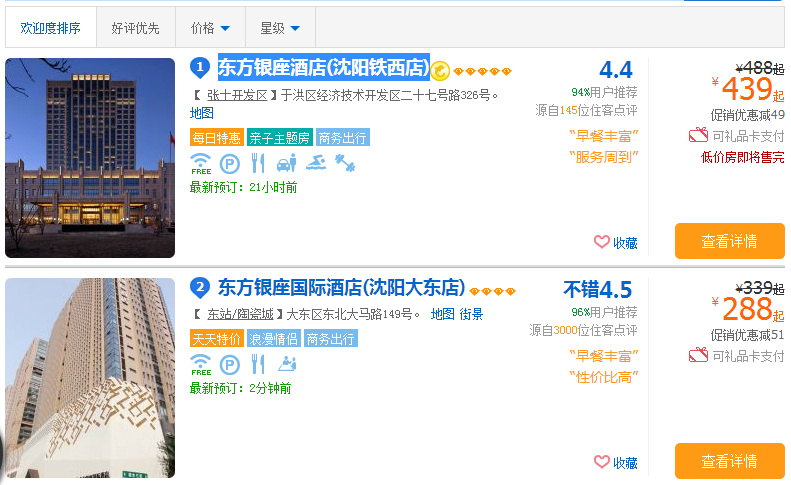Click gold medal badge beside first hotel name

(x=440, y=71)
